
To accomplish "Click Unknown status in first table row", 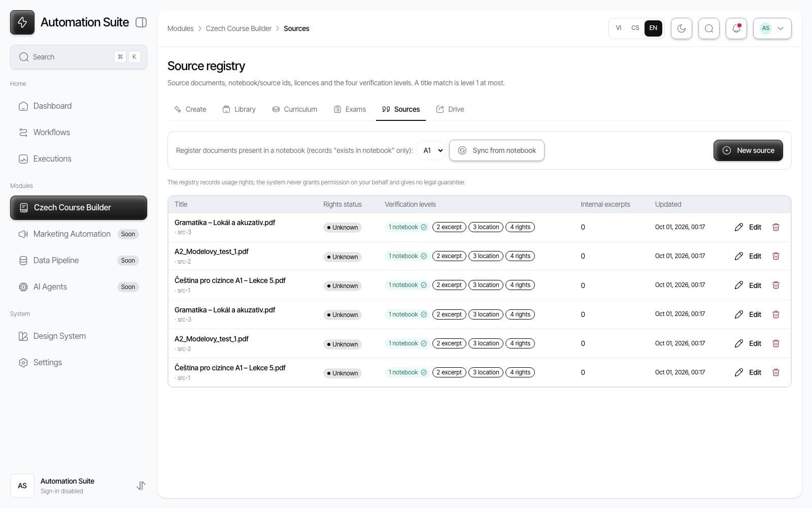I will tap(343, 228).
